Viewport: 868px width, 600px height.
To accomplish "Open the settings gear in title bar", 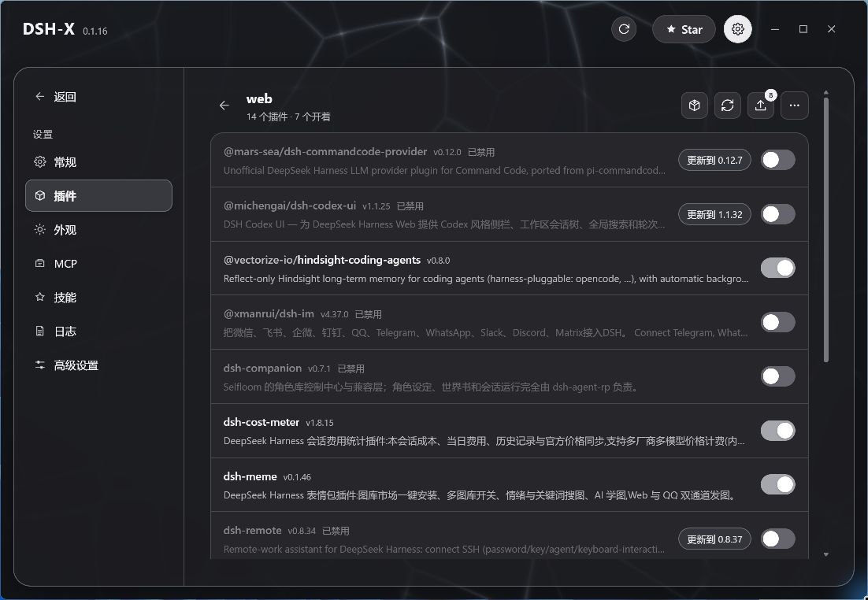I will point(738,29).
